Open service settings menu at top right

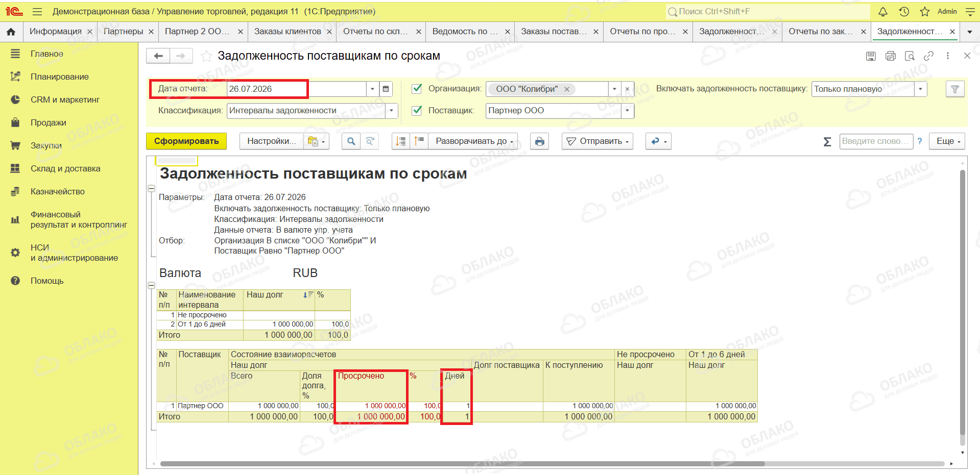pyautogui.click(x=970, y=11)
